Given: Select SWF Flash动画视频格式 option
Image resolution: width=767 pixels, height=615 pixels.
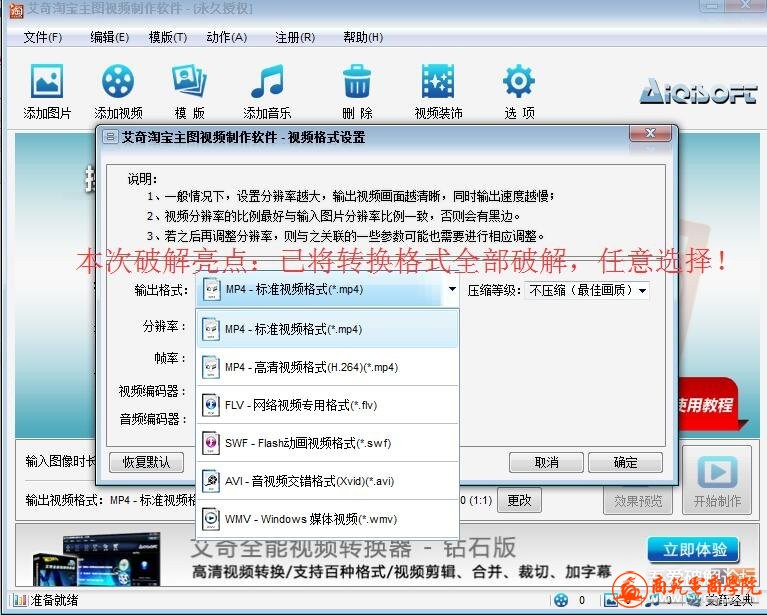Looking at the screenshot, I should 327,443.
